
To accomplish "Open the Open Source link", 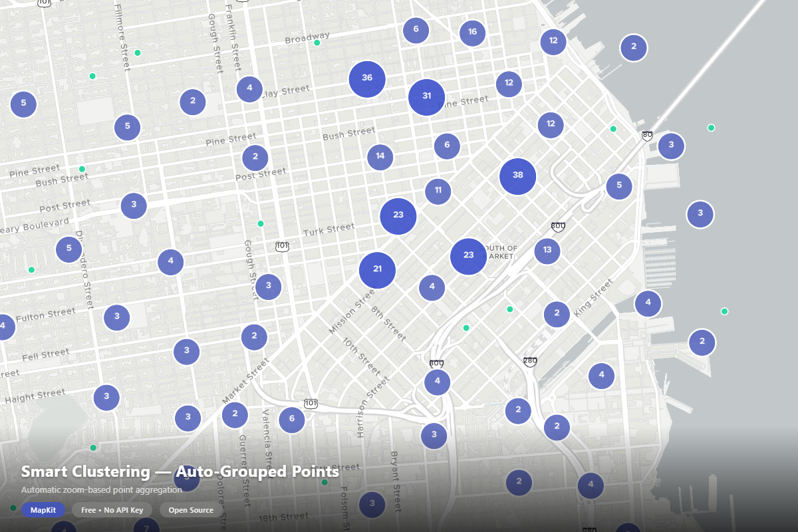I will point(190,510).
